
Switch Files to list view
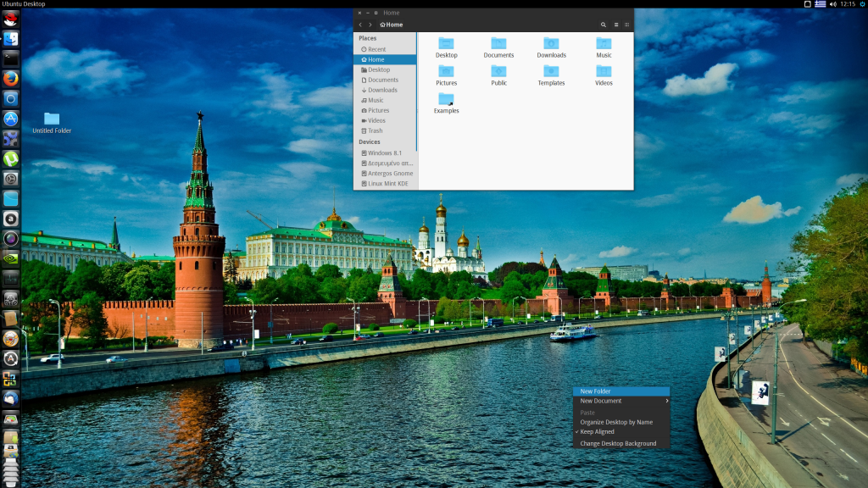pyautogui.click(x=616, y=25)
